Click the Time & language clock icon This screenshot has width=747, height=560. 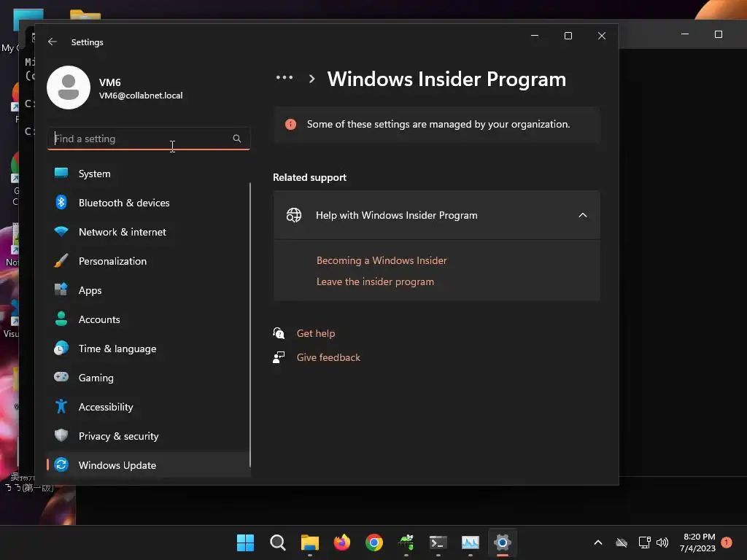(x=61, y=348)
